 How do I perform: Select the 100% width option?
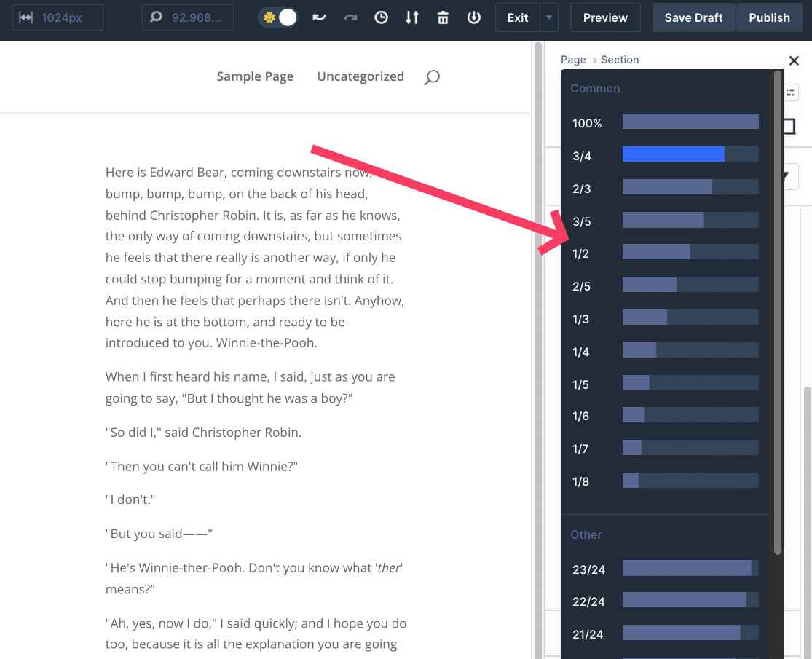pyautogui.click(x=665, y=122)
